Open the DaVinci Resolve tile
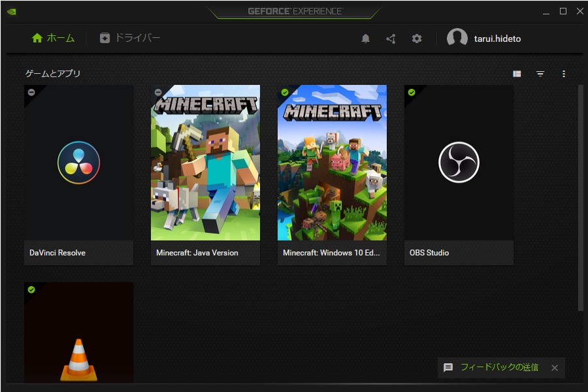This screenshot has width=588, height=392. [x=78, y=163]
